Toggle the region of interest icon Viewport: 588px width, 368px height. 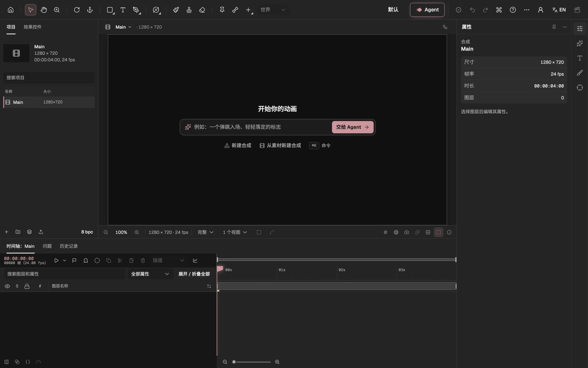coord(259,232)
